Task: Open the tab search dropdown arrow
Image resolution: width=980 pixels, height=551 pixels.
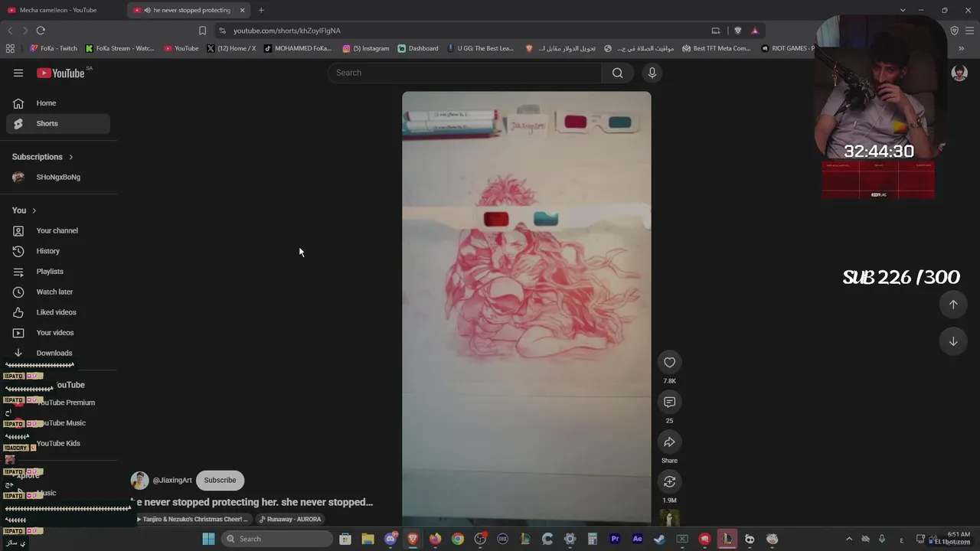Action: pos(903,10)
